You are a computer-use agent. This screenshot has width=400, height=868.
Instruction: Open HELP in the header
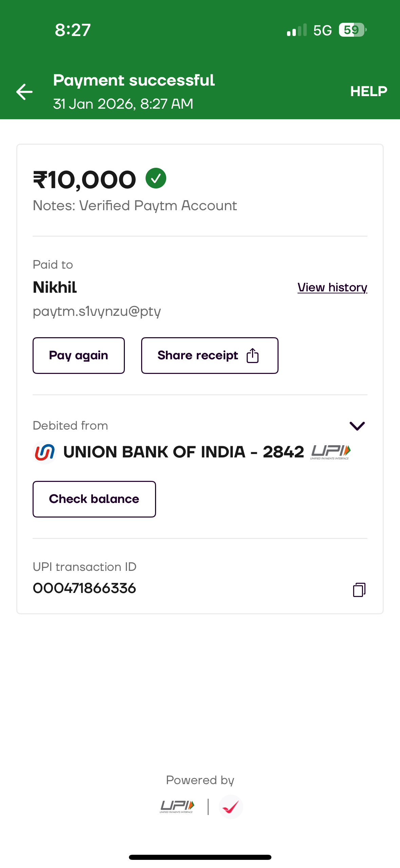click(x=368, y=91)
